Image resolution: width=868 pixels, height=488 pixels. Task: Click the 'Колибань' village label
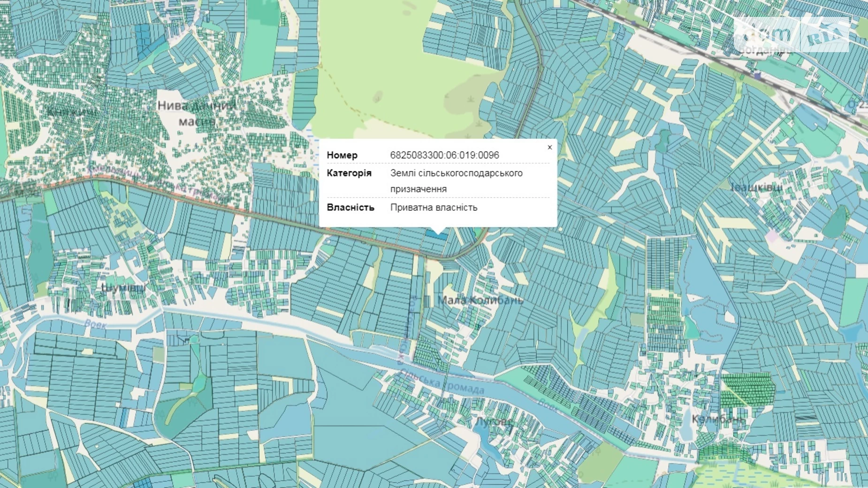point(717,419)
